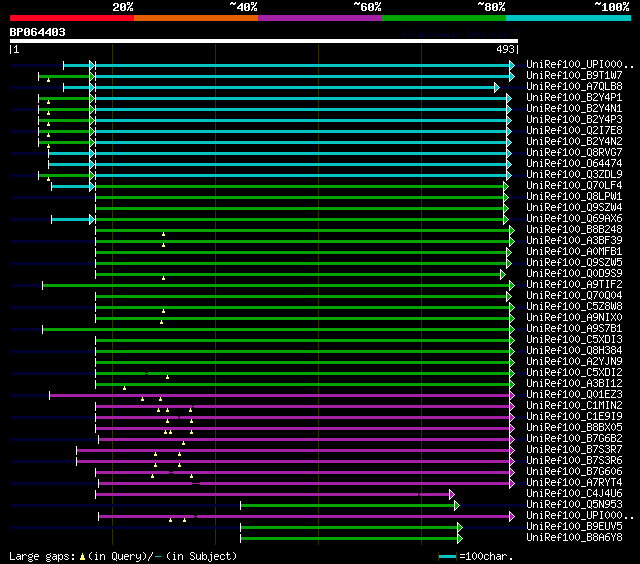Click the purple ~60% identity legend segment
The height and width of the screenshot is (564, 640).
pos(320,18)
